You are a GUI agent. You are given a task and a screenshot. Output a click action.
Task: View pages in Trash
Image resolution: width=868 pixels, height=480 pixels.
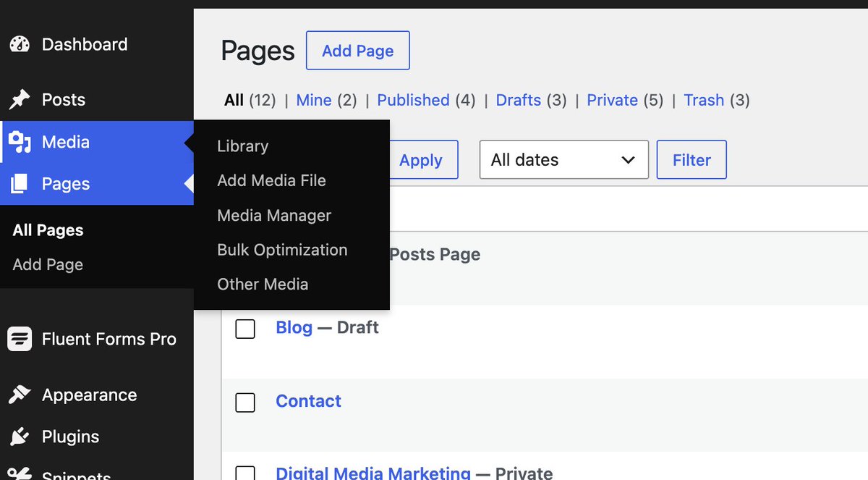tap(704, 100)
